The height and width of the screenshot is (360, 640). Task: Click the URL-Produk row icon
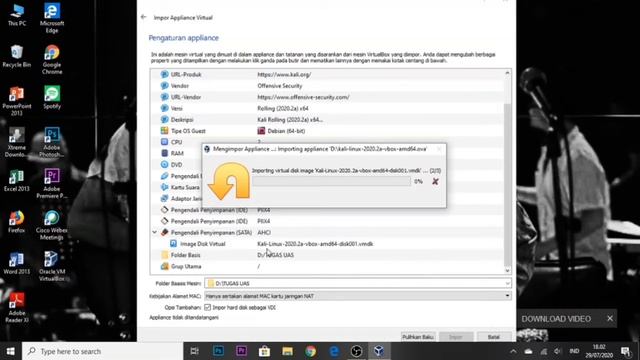(164, 74)
